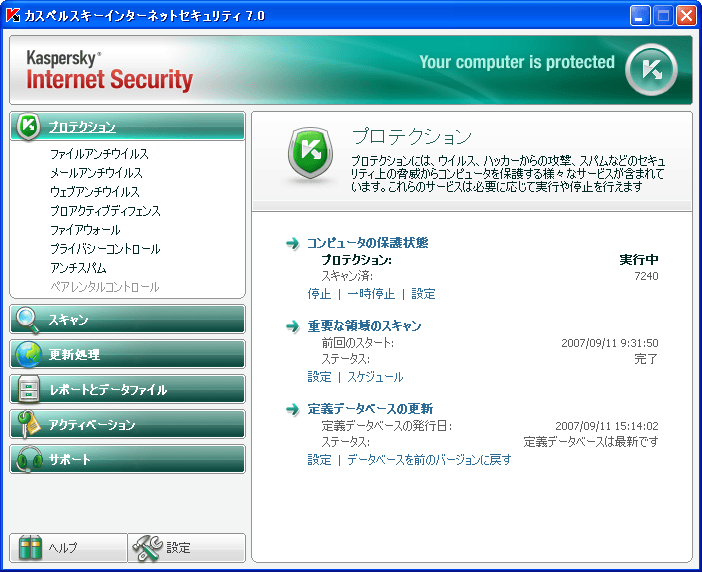Click the round Kaspersky status icon in the banner
702x572 pixels.
tap(651, 70)
